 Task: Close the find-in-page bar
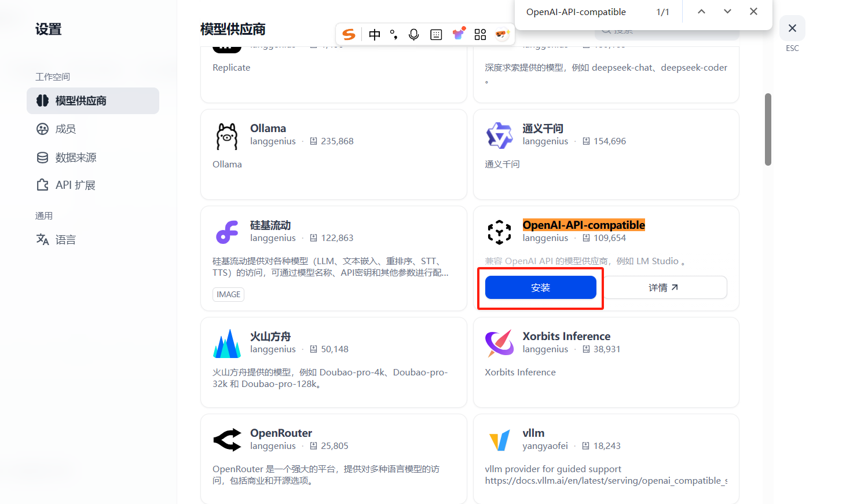pyautogui.click(x=753, y=11)
